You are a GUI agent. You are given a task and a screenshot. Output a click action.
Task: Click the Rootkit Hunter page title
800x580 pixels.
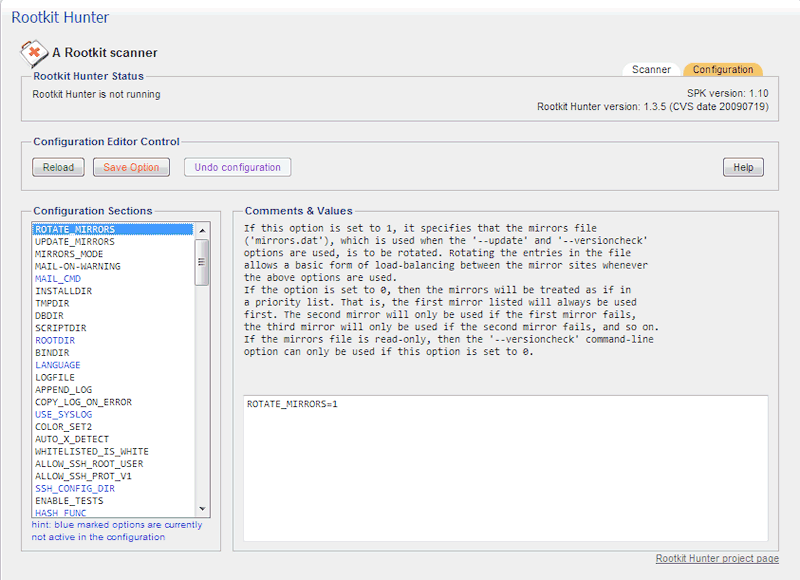click(x=59, y=17)
